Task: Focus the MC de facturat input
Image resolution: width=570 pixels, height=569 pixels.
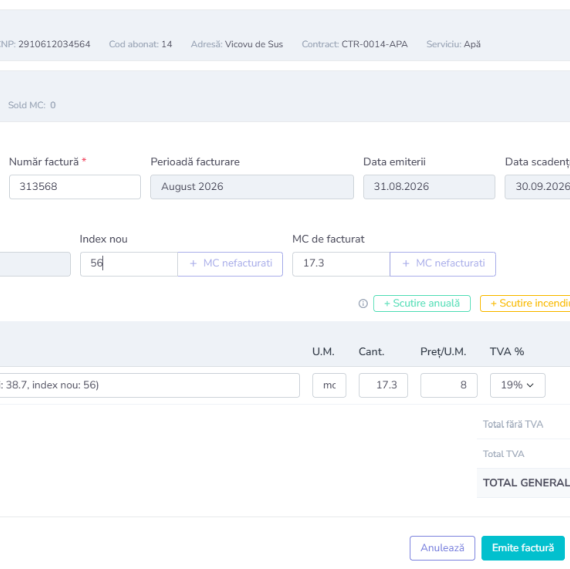Action: tap(341, 264)
